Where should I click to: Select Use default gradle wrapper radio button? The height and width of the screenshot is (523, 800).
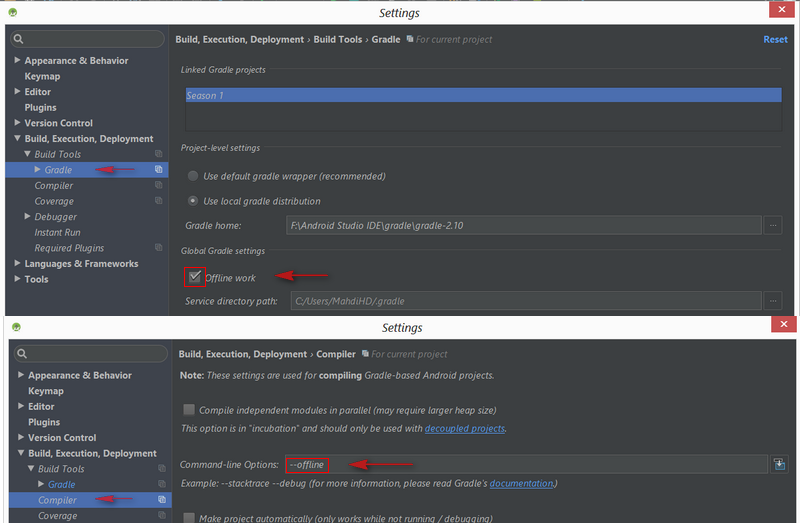point(193,176)
